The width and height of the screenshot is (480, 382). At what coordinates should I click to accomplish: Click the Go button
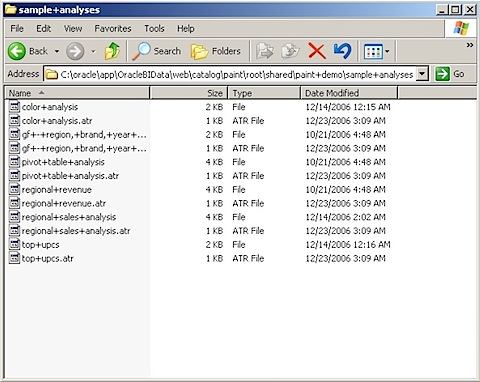point(450,74)
